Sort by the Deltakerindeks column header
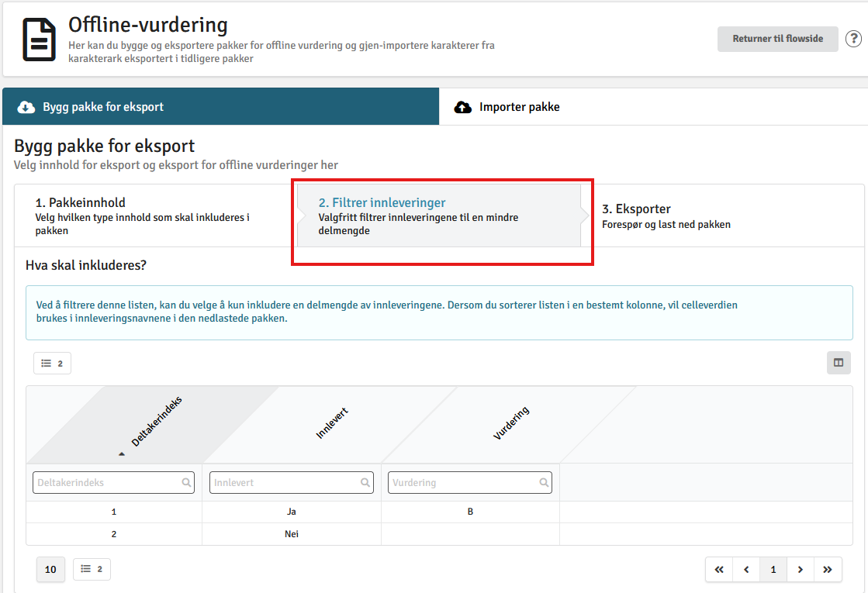868x593 pixels. pos(157,422)
